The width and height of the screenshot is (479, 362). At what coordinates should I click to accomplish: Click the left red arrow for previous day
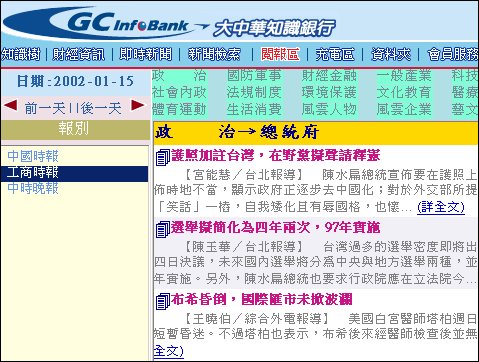click(x=11, y=106)
